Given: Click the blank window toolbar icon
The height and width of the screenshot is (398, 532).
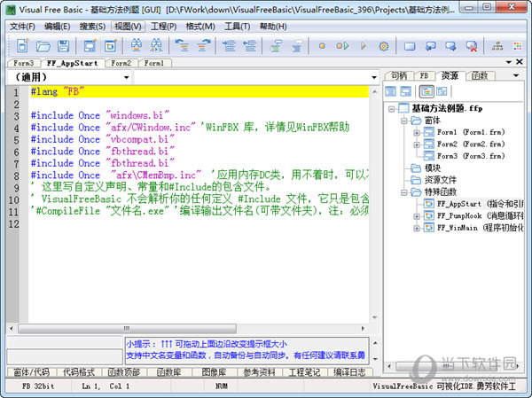Looking at the screenshot, I should (x=410, y=46).
